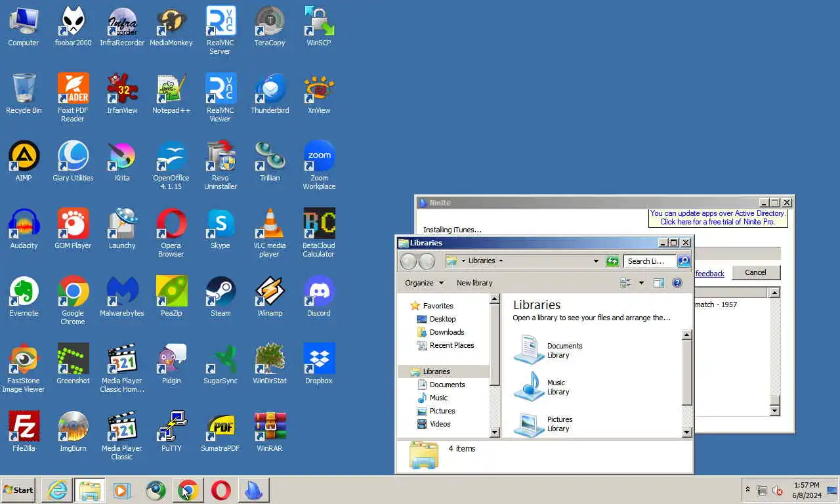840x504 pixels.
Task: Select the Dropbox desktop shortcut
Action: [319, 365]
